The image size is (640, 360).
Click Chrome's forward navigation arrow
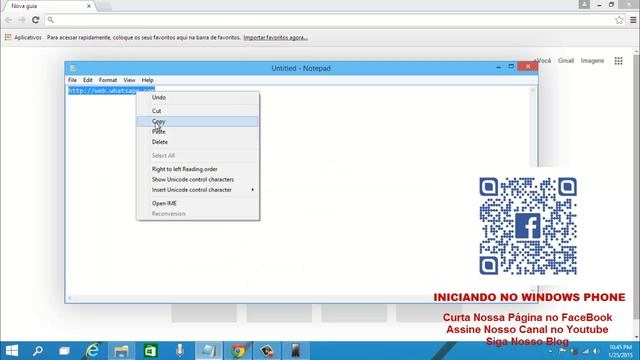click(22, 20)
